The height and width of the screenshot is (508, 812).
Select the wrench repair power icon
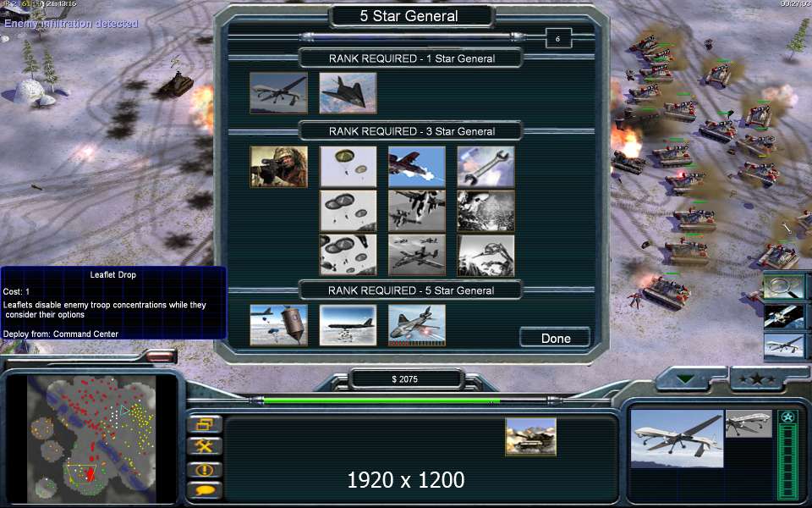(486, 167)
